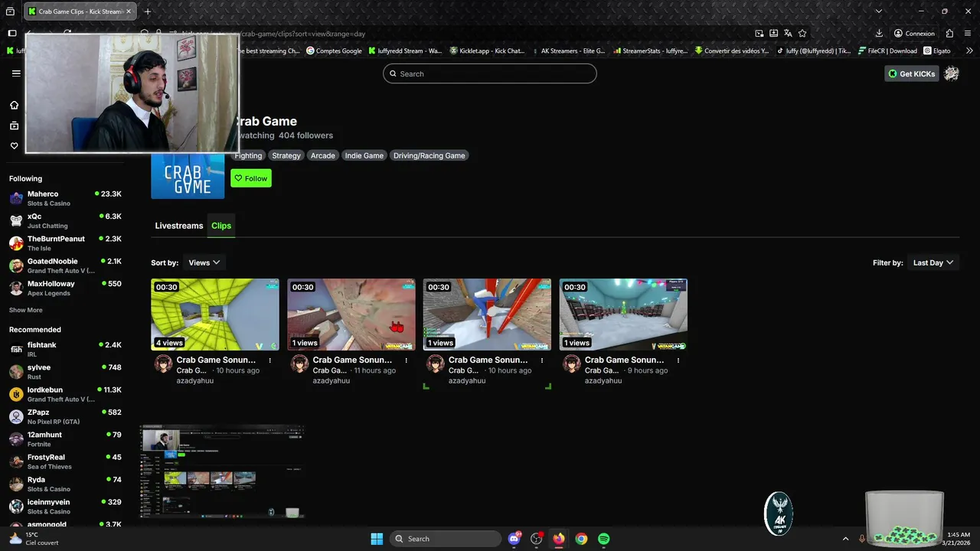Play the clip posted 11 hours ago
The width and height of the screenshot is (980, 551).
(351, 315)
